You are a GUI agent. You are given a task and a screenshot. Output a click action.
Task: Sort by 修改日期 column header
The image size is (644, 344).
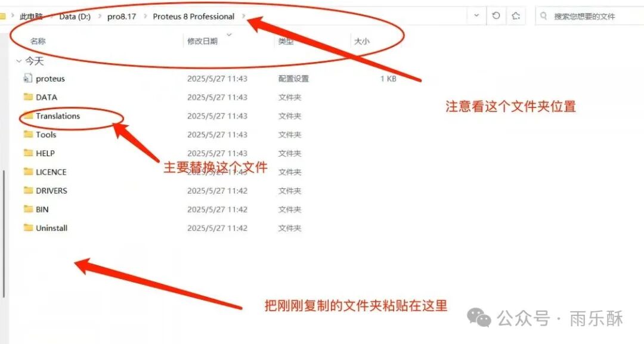pyautogui.click(x=202, y=41)
